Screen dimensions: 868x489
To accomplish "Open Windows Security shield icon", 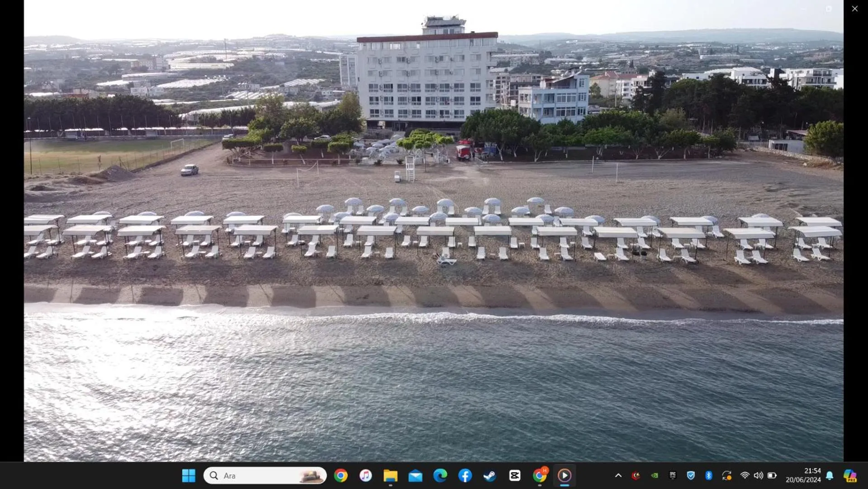I will click(x=691, y=475).
